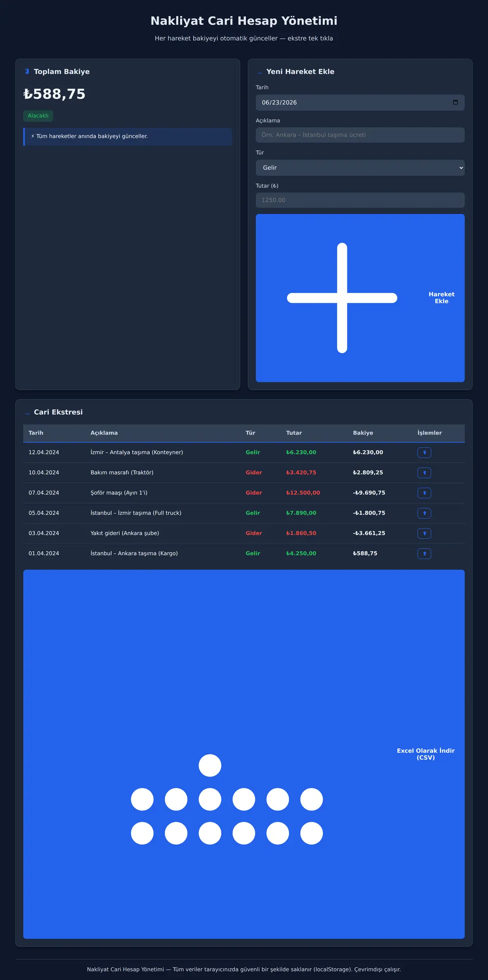Focus the Tutar amount input field

tap(360, 200)
